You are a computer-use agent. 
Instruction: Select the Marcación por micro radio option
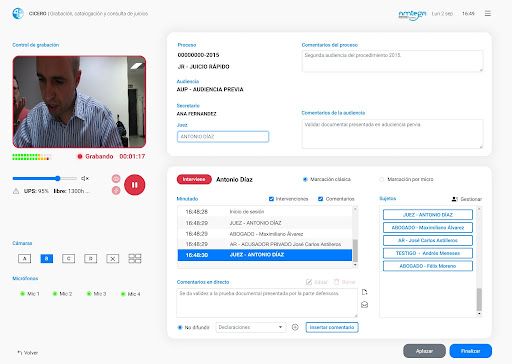[x=382, y=179]
